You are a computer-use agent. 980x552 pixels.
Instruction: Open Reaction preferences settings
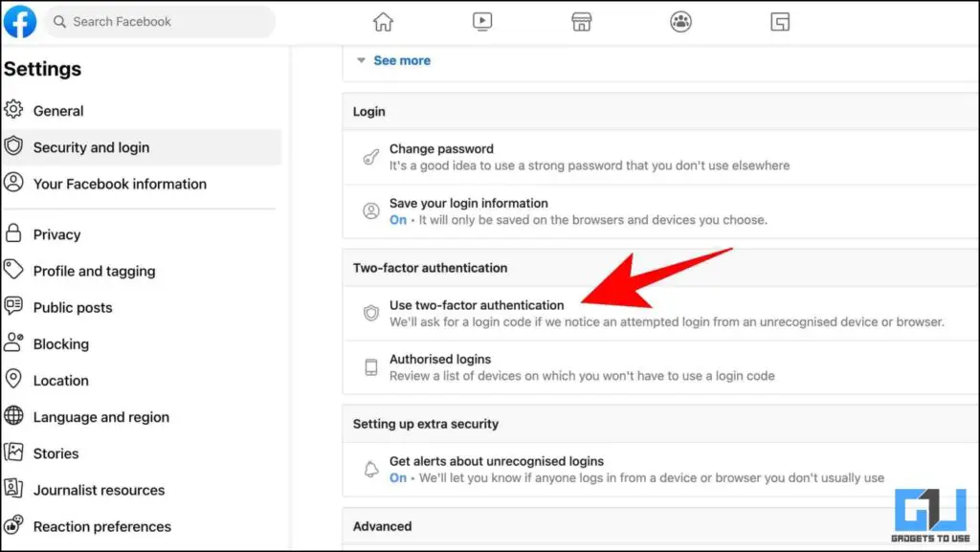pyautogui.click(x=142, y=526)
